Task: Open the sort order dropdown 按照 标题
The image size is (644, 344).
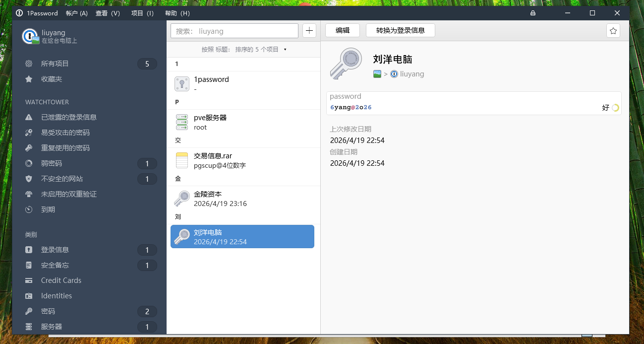Action: click(244, 50)
